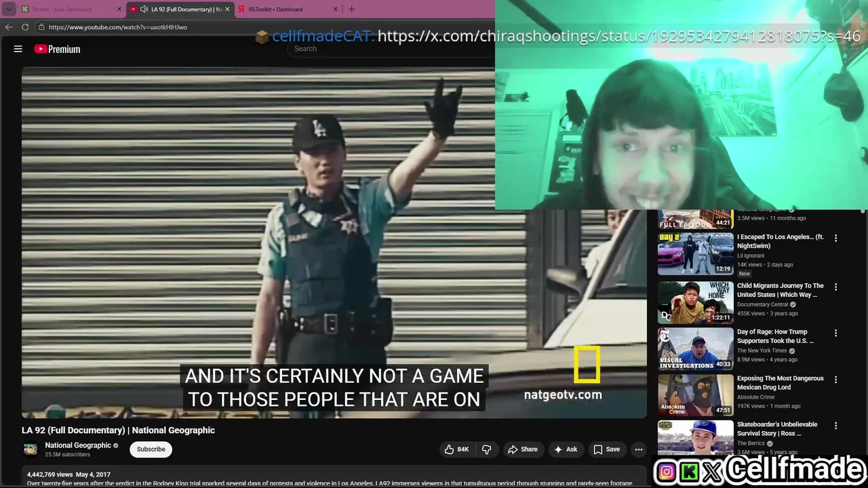Open options menu for Day of Rage
The width and height of the screenshot is (868, 488).
coord(835,333)
